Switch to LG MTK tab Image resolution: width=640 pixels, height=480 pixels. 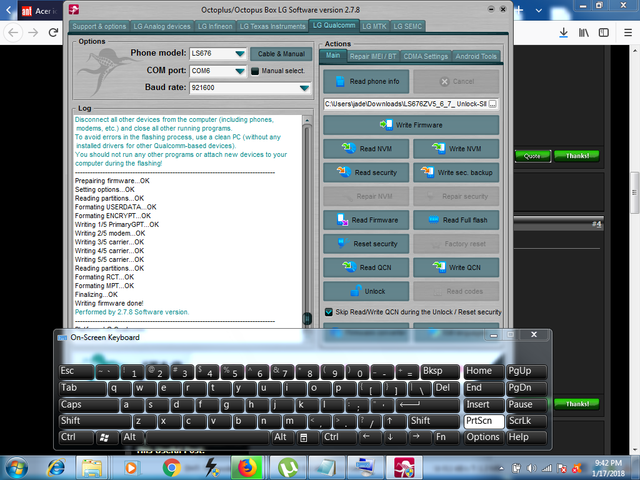pos(374,27)
